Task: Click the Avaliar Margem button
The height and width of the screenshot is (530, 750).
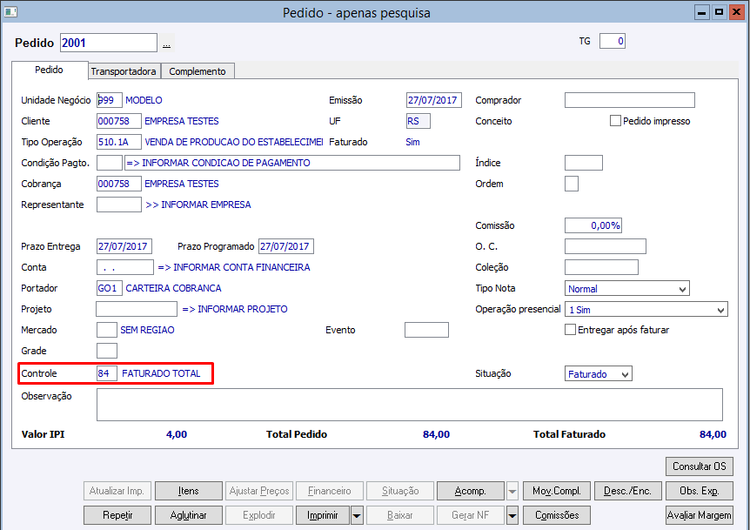Action: point(699,516)
